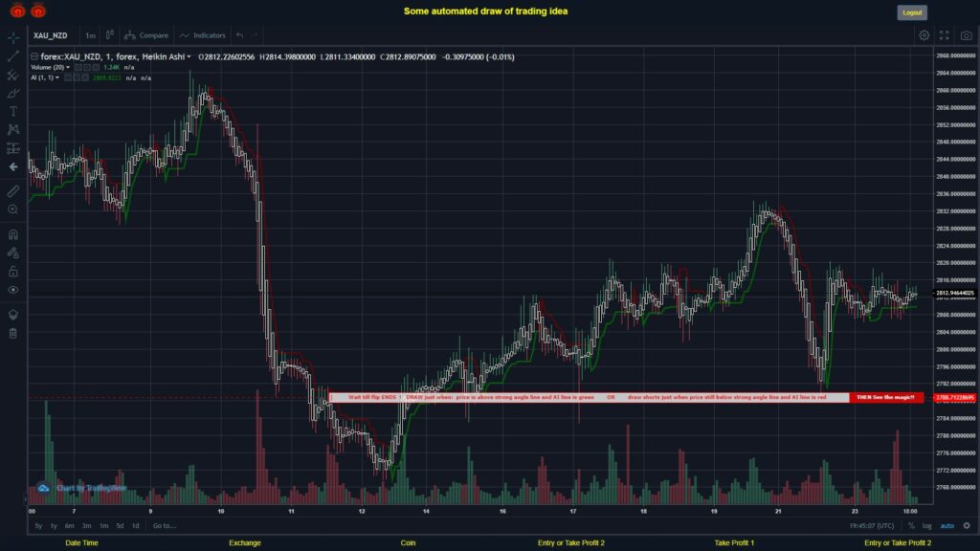Select the 6m time range
Screen dimensions: 980x551
pos(69,526)
